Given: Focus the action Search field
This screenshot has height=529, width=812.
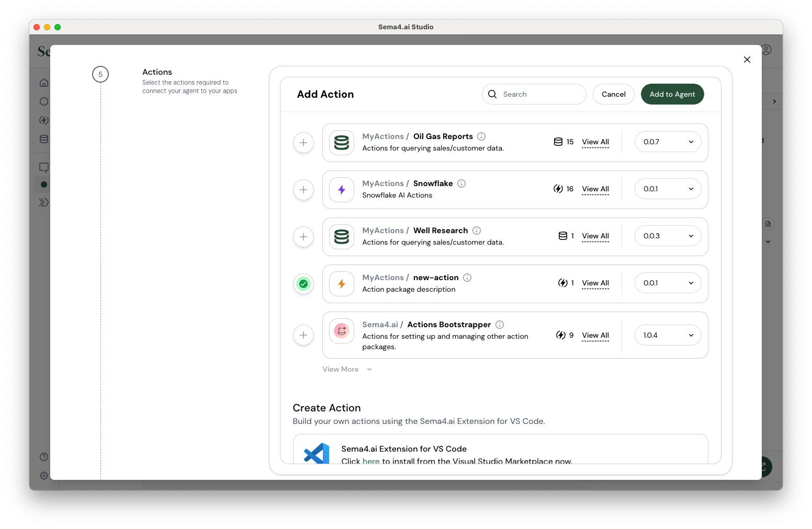Looking at the screenshot, I should [x=534, y=94].
